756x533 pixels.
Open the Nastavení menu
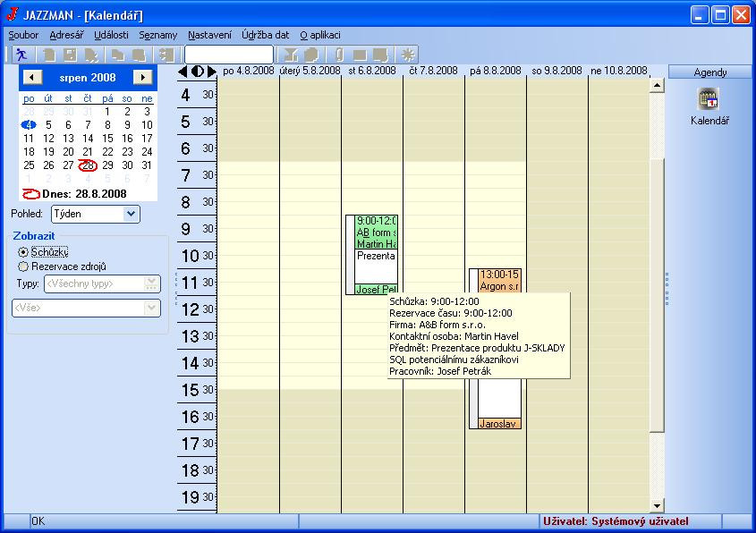(x=209, y=35)
